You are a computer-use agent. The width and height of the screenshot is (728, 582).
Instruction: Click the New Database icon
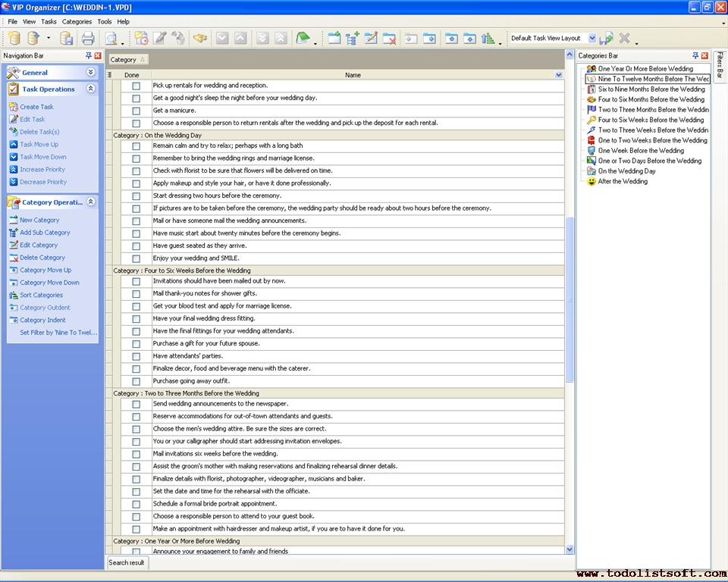click(14, 38)
